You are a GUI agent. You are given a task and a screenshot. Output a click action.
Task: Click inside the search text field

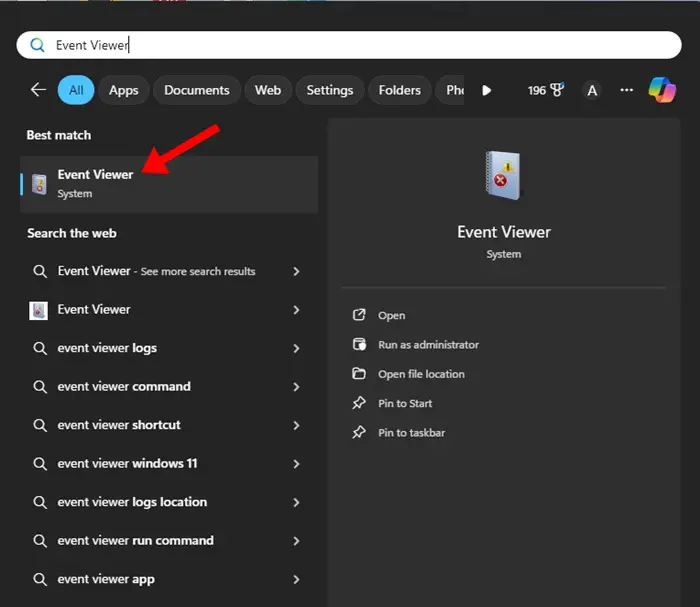[349, 45]
